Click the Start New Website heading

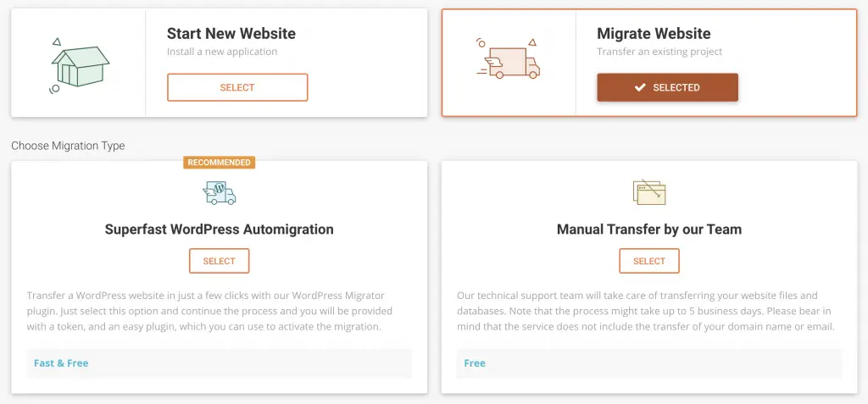pos(231,34)
